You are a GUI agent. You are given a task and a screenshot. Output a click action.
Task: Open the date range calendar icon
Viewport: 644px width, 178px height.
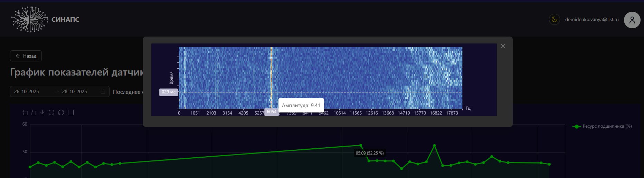(103, 91)
